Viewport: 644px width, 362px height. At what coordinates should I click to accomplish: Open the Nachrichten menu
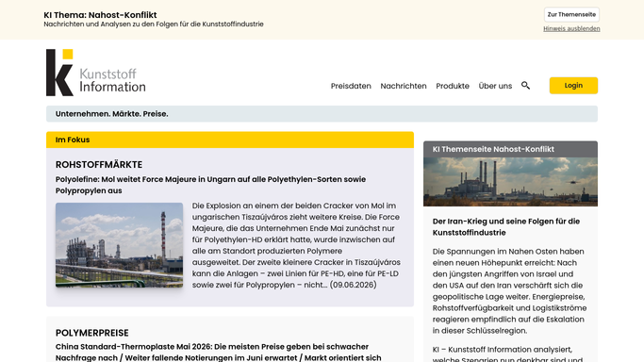coord(404,86)
